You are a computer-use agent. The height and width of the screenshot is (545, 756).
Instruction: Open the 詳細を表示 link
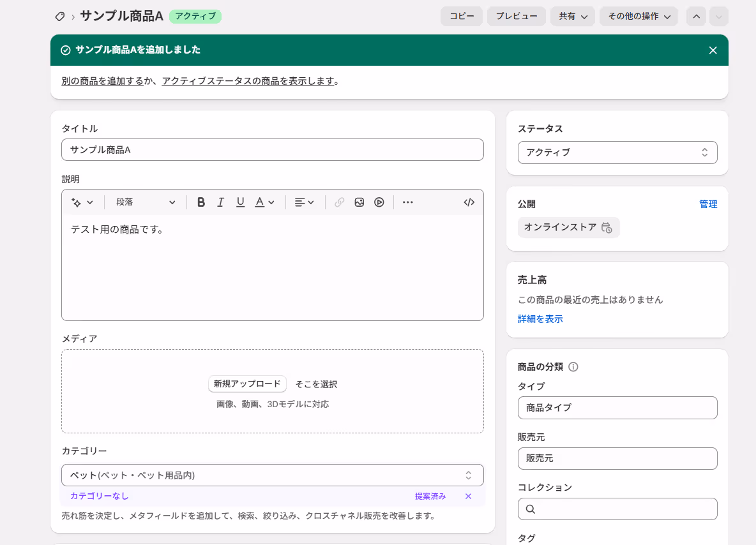[540, 319]
